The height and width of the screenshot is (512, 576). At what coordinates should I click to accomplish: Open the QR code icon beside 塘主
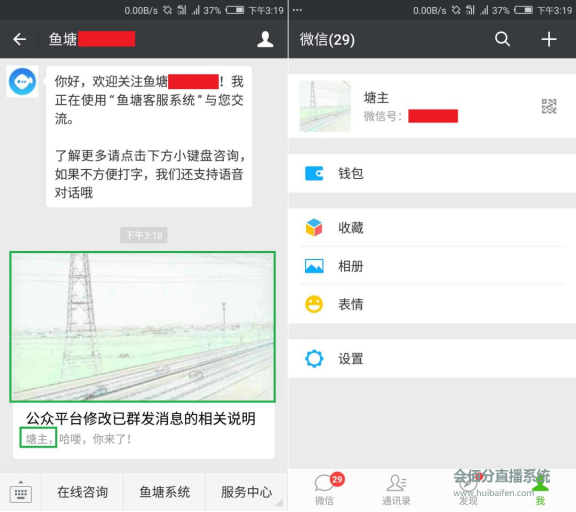click(x=549, y=106)
